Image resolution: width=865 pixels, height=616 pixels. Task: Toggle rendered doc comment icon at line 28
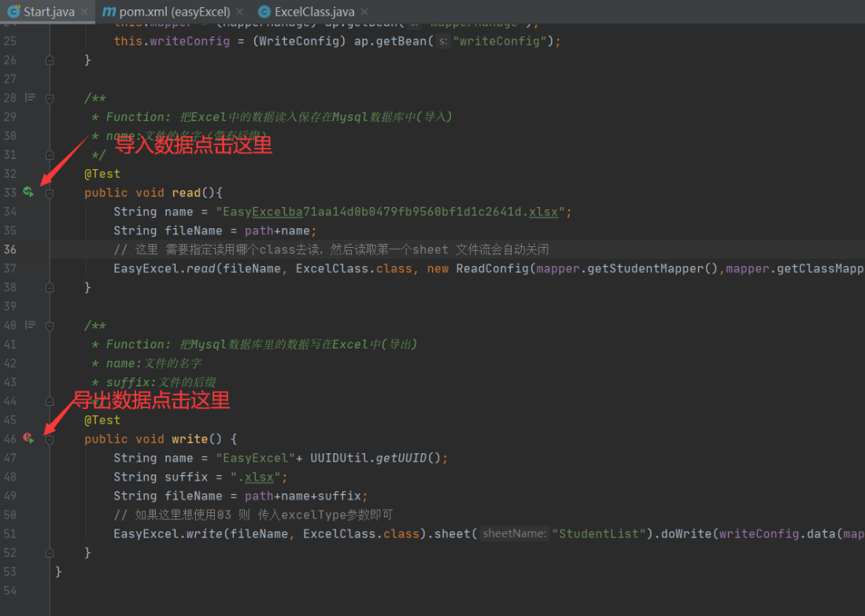31,98
